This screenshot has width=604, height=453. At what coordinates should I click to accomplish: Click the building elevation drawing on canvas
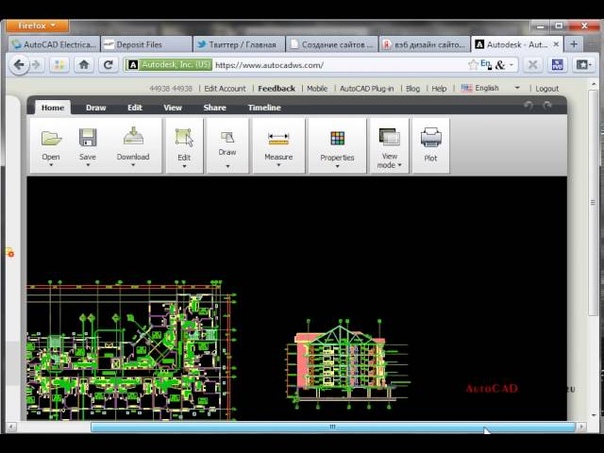click(347, 364)
